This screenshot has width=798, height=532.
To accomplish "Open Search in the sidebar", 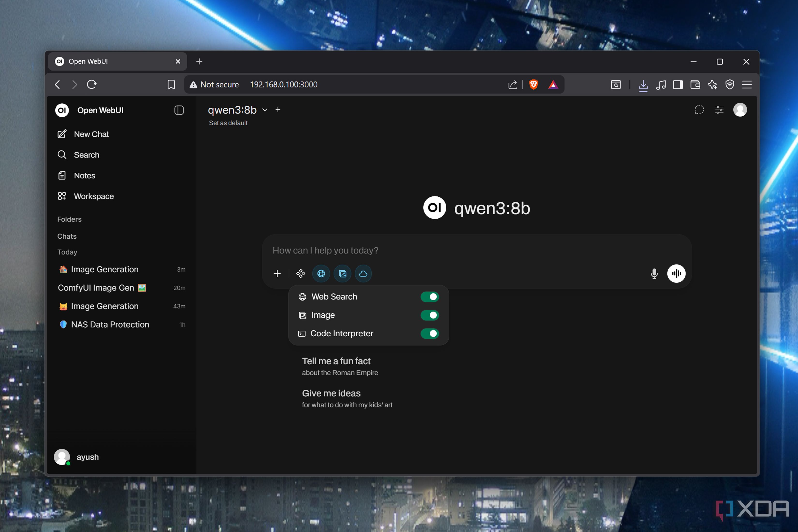I will point(121,155).
